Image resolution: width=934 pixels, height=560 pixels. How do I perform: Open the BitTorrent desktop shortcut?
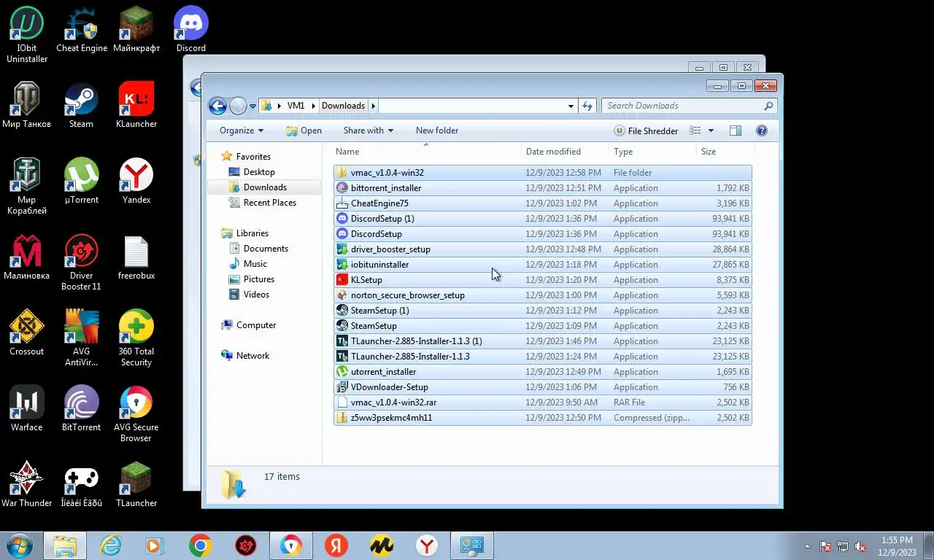[82, 409]
